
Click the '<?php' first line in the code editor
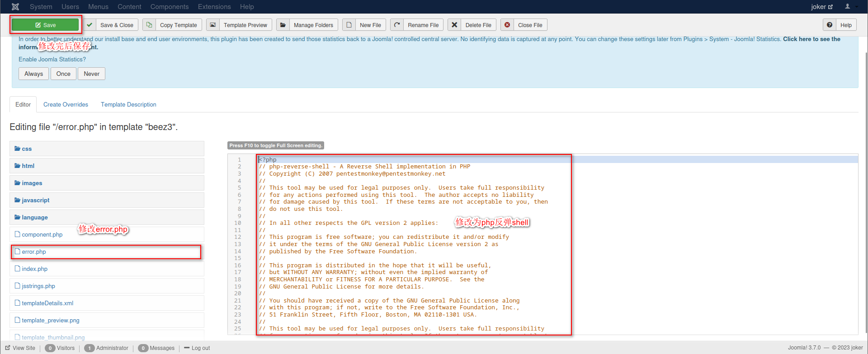coord(268,159)
